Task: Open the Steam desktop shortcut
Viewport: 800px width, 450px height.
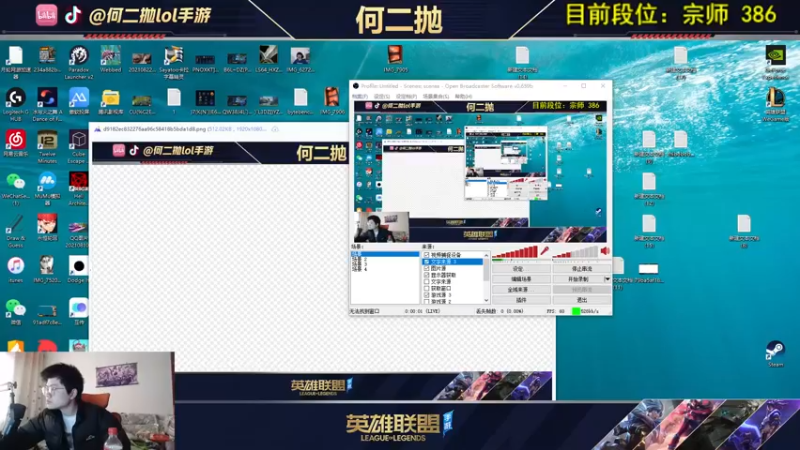Action: click(x=775, y=352)
